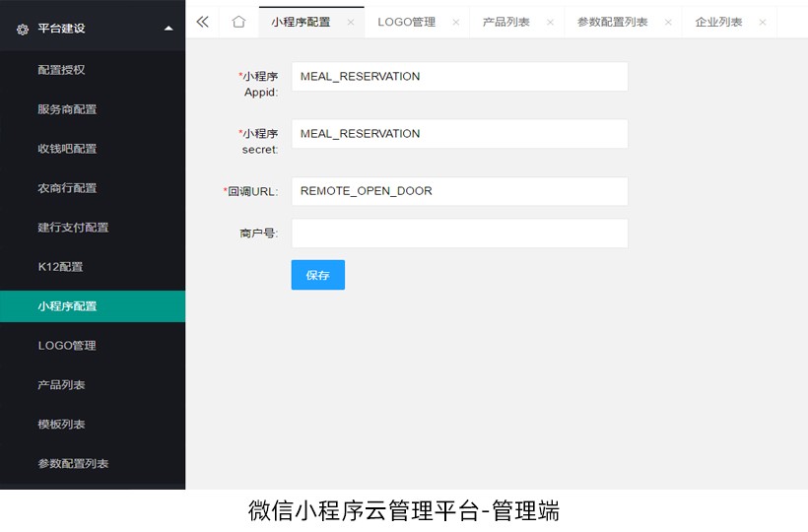Close the LOGO管理 tab
This screenshot has height=532, width=808.
(454, 22)
